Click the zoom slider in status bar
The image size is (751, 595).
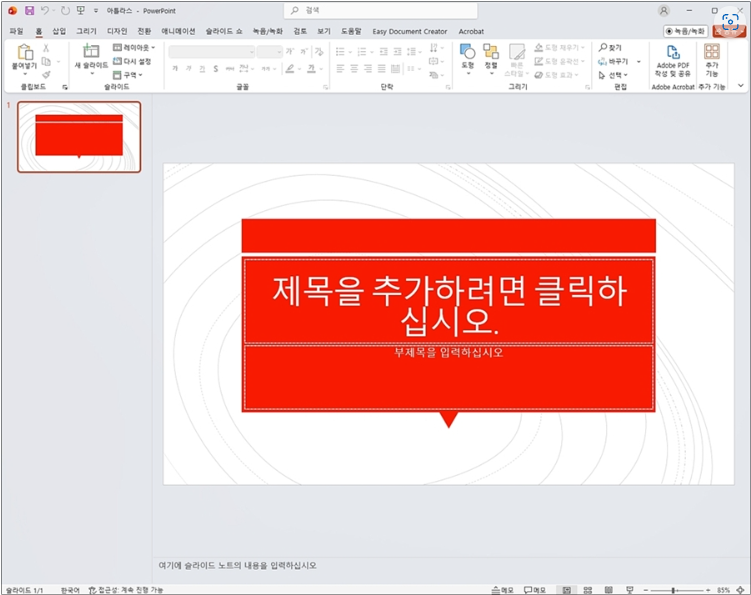click(x=675, y=590)
